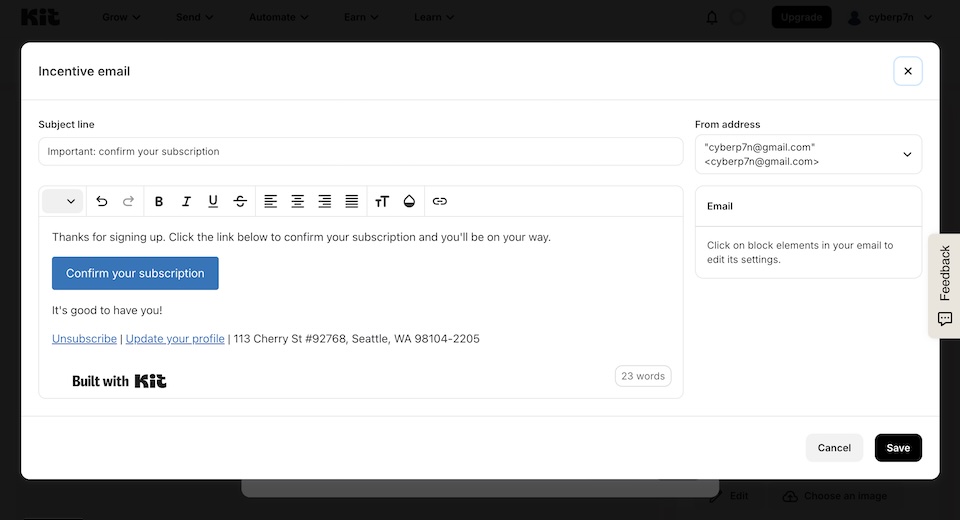Open the Feedback side tab
Viewport: 960px width, 520px height.
pyautogui.click(x=944, y=285)
